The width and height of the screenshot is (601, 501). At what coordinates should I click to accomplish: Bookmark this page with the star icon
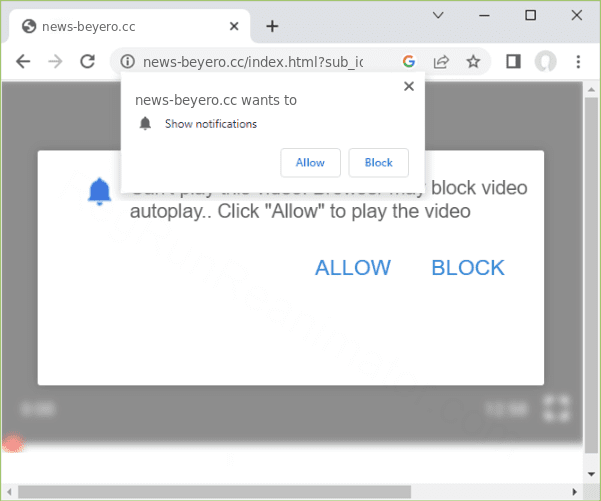[473, 62]
